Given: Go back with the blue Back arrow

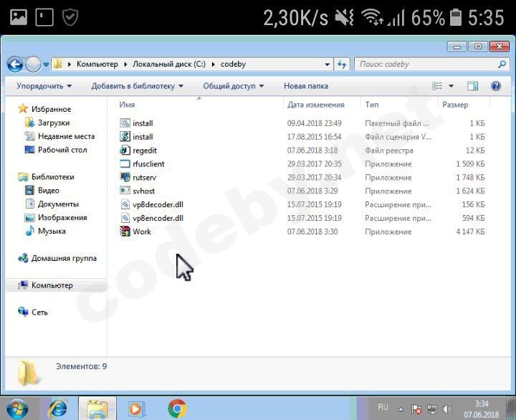Looking at the screenshot, I should [x=15, y=65].
